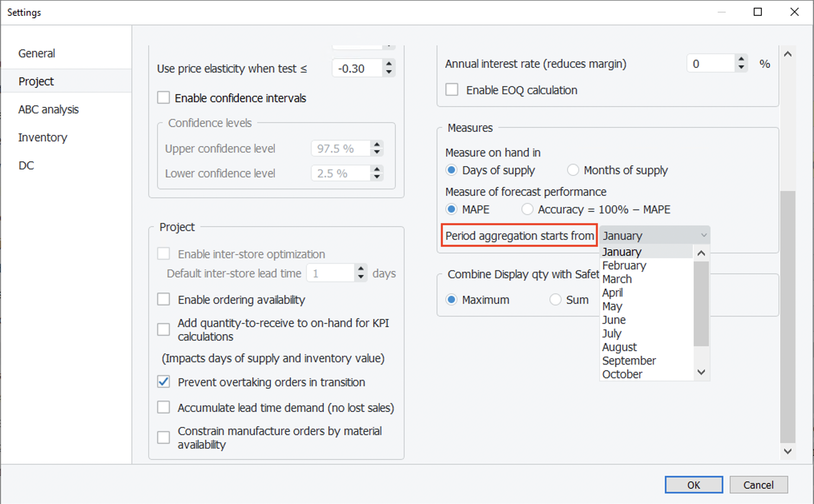Click the settings pane scroll-down arrow

coord(788,451)
